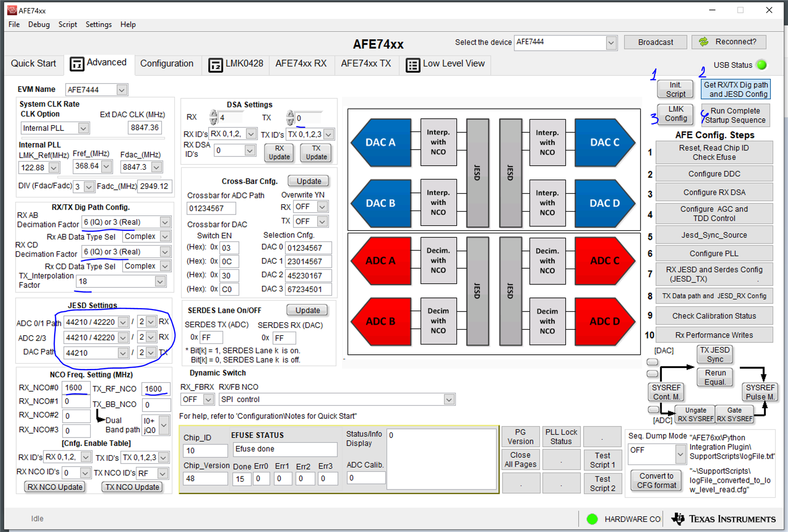The image size is (788, 532).
Task: Toggle the upper DAC sync switch by SYSREF
Action: click(652, 362)
